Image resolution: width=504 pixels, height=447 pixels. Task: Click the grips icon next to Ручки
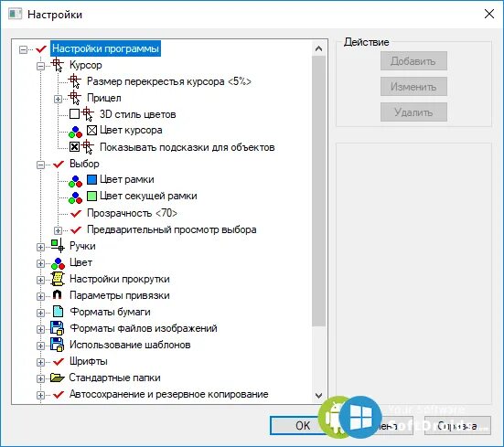pos(58,246)
